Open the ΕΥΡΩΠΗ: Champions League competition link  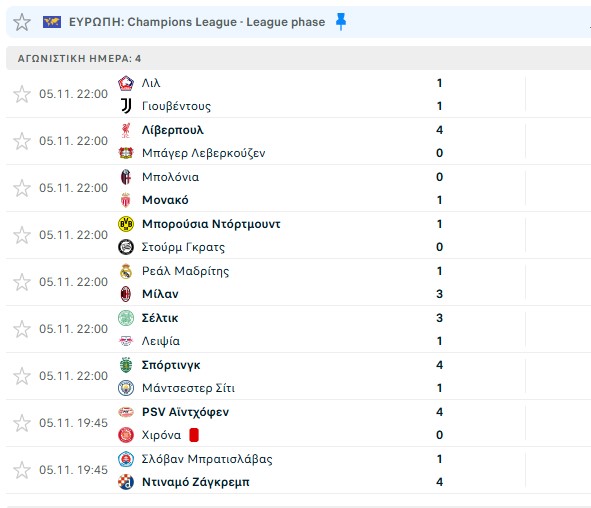coord(197,22)
